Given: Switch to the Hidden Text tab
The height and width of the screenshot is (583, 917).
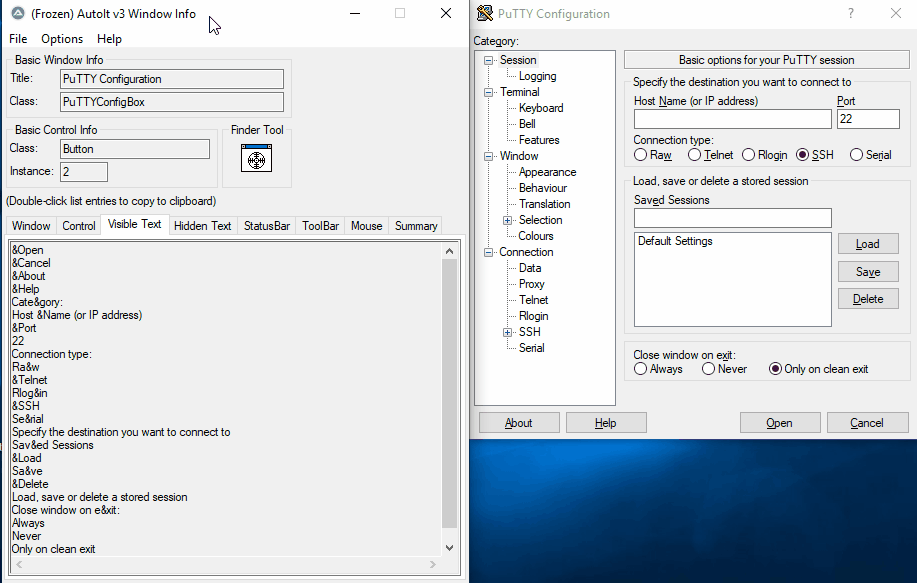Looking at the screenshot, I should [202, 225].
